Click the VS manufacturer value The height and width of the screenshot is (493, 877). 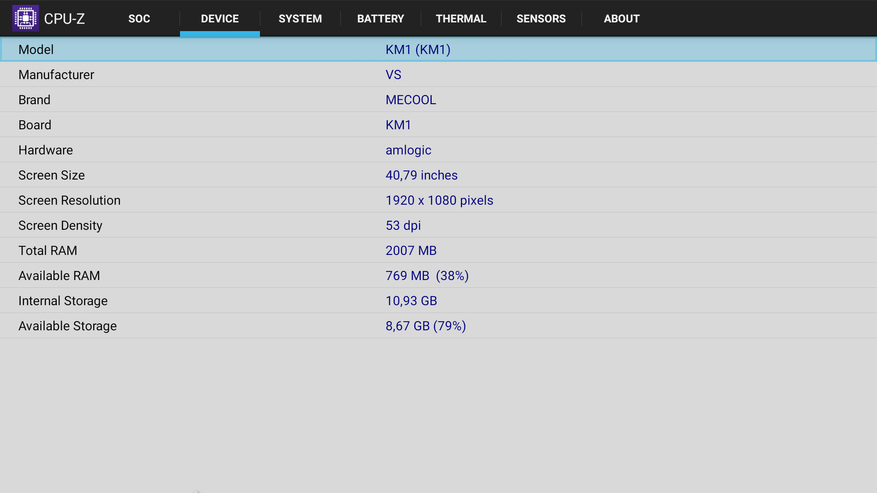point(393,75)
